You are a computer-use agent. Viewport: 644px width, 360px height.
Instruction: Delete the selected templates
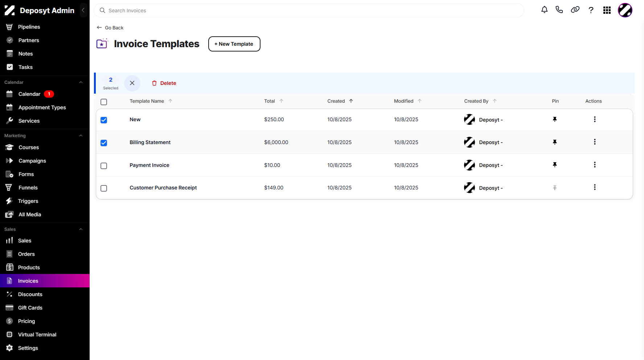(164, 83)
